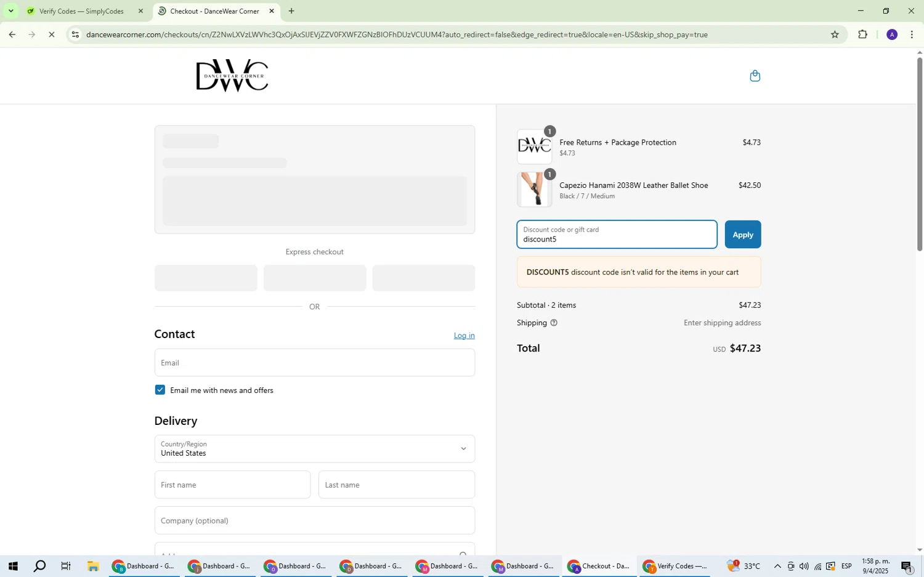Go back to the previous page
924x577 pixels.
[x=12, y=34]
